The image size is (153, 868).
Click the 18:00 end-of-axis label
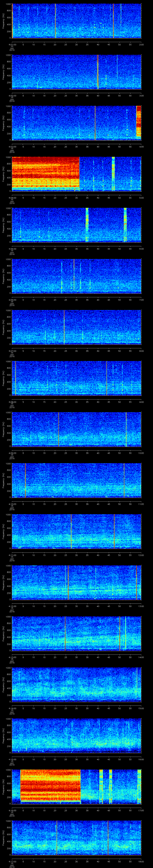pos(141,861)
